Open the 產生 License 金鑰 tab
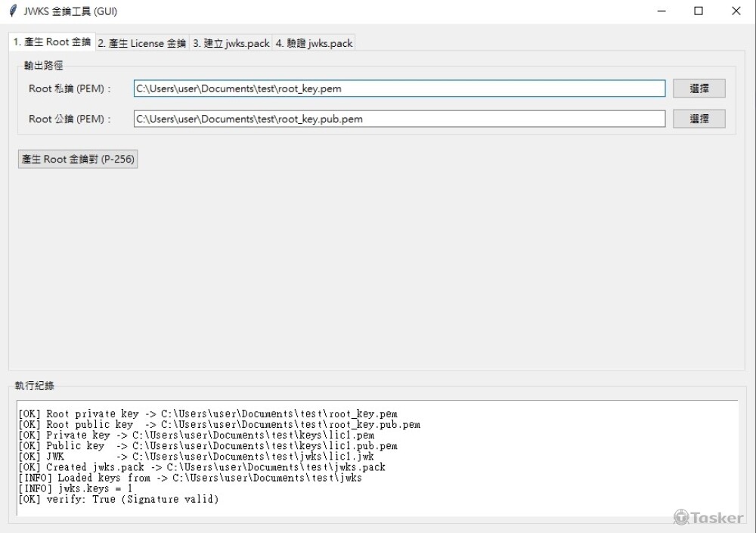Image resolution: width=756 pixels, height=533 pixels. point(142,43)
